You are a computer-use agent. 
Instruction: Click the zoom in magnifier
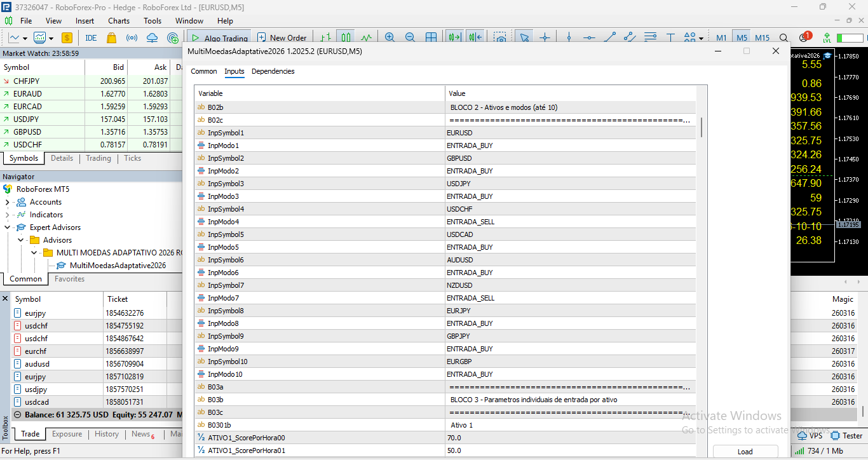[390, 38]
